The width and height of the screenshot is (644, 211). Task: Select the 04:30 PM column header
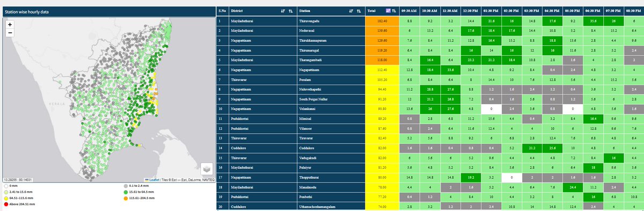coord(552,11)
